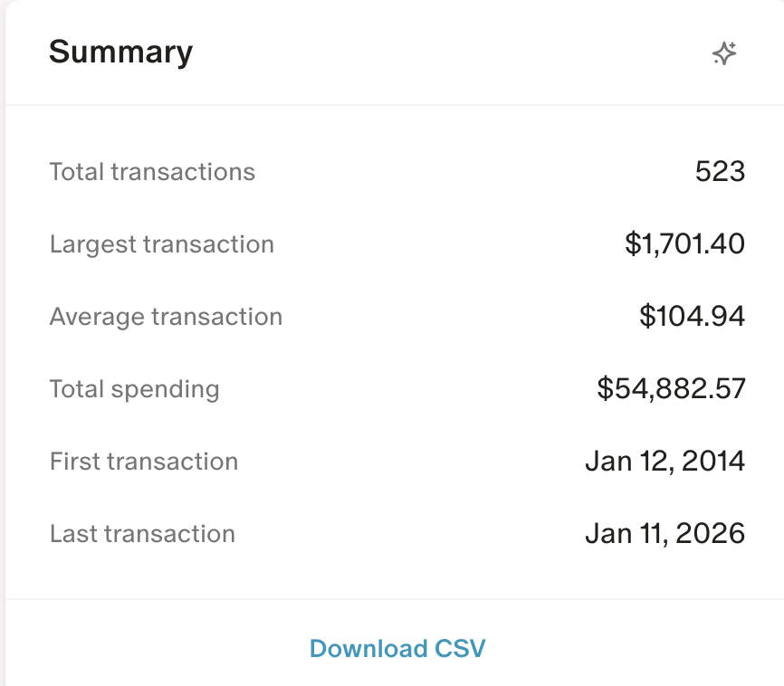Screen dimensions: 784x686
Task: Click the sparkle AI icon
Action: (x=724, y=53)
